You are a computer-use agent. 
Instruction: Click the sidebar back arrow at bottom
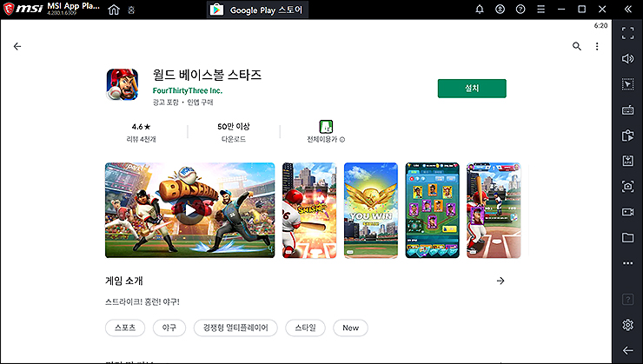tap(627, 350)
